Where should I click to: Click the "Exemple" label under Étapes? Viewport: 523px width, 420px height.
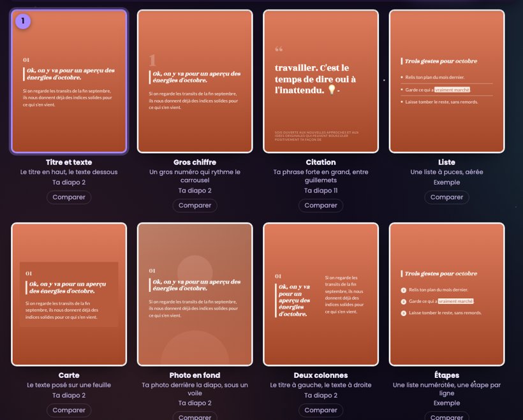[x=446, y=403]
